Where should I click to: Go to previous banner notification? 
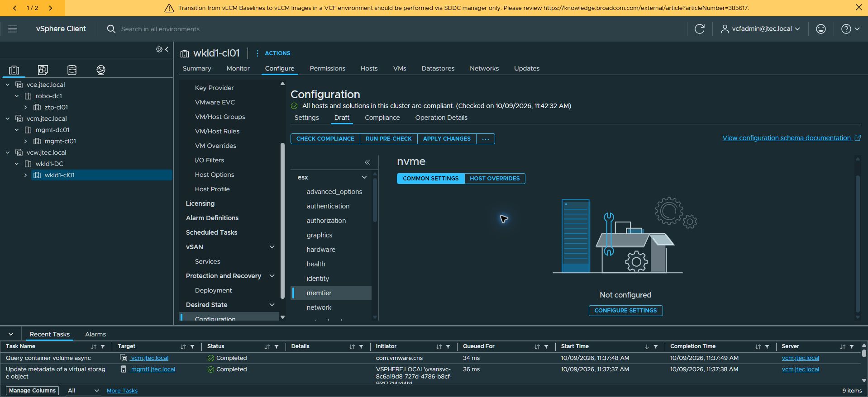(x=14, y=8)
